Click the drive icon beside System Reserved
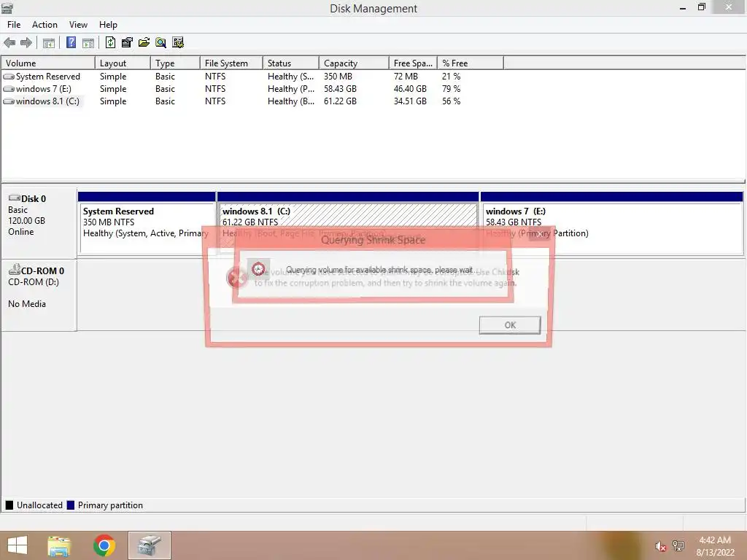This screenshot has width=747, height=560. coord(9,76)
